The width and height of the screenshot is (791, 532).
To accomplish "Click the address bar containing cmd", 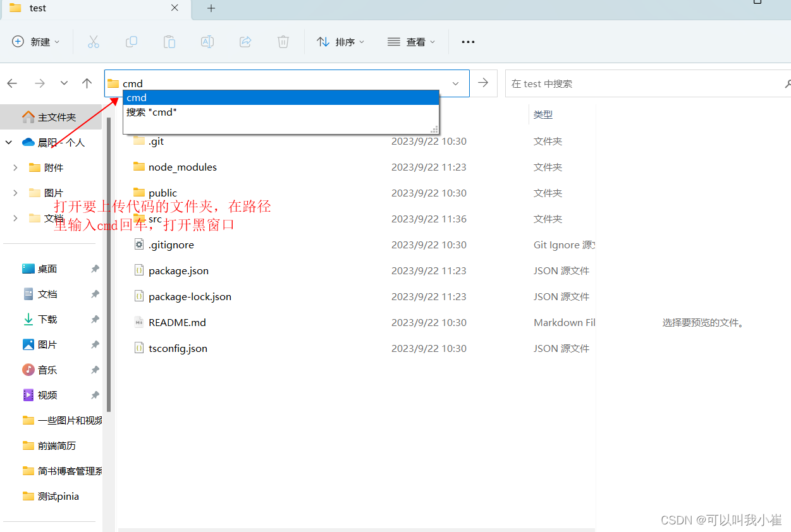I will click(x=286, y=83).
